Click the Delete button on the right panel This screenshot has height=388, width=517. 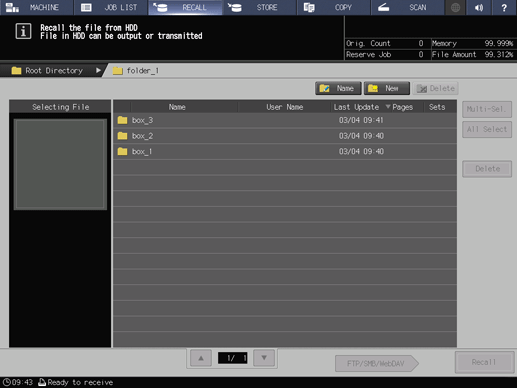pyautogui.click(x=487, y=169)
